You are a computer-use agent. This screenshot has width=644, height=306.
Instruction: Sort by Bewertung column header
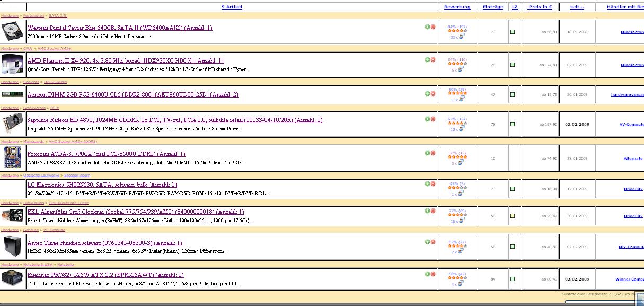click(457, 7)
